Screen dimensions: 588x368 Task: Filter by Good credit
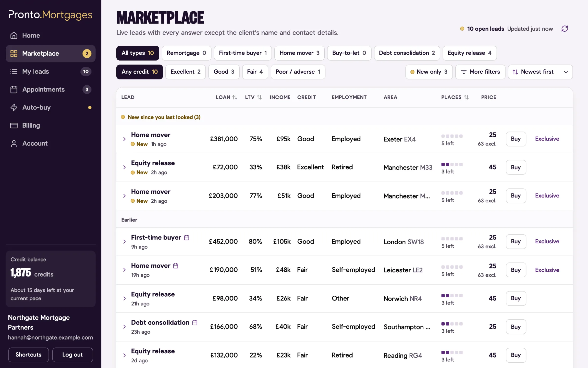(x=224, y=72)
